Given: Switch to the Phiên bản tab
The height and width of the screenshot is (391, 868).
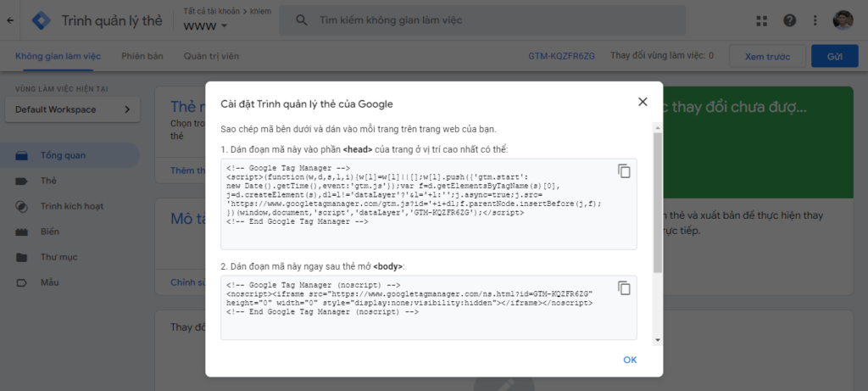Looking at the screenshot, I should [142, 56].
